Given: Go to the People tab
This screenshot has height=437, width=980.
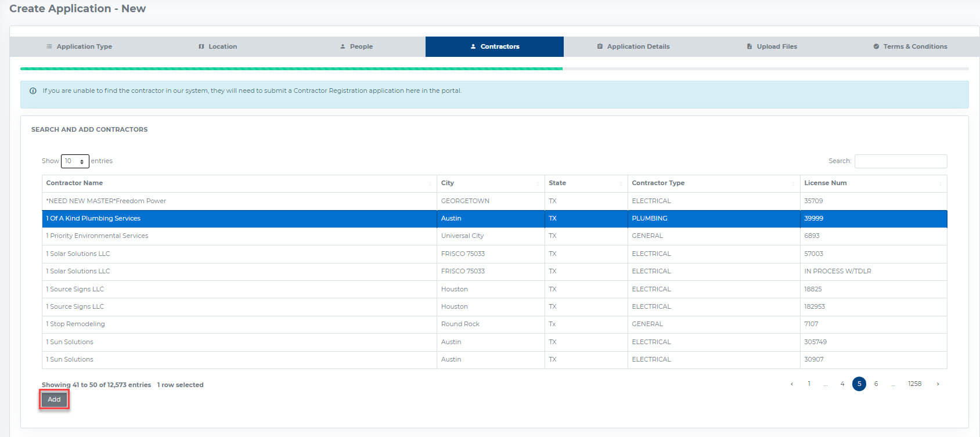Looking at the screenshot, I should [x=356, y=46].
